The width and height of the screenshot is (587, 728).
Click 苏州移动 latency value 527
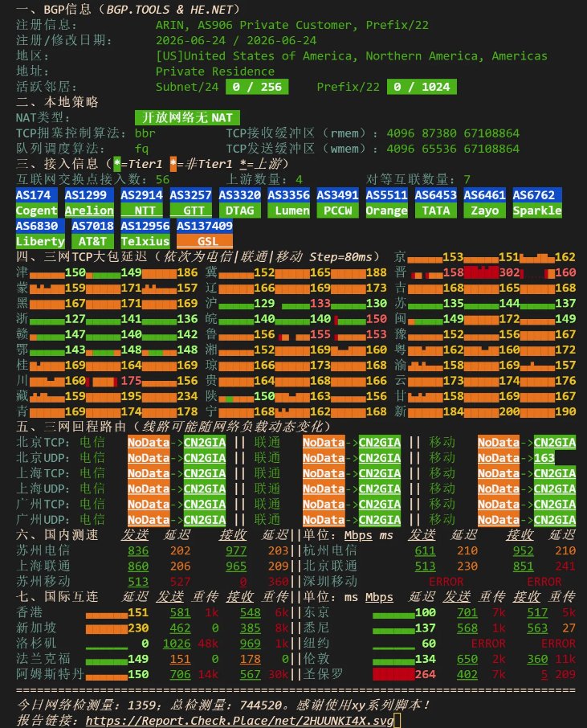point(180,582)
